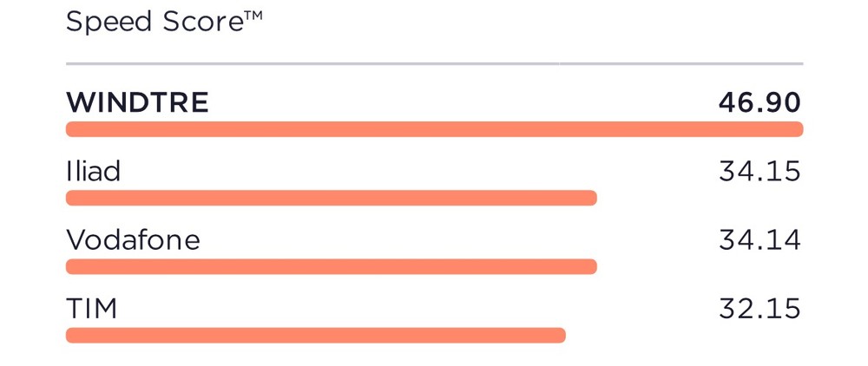Click the word Score in the heading
The width and height of the screenshot is (868, 366).
click(x=202, y=22)
